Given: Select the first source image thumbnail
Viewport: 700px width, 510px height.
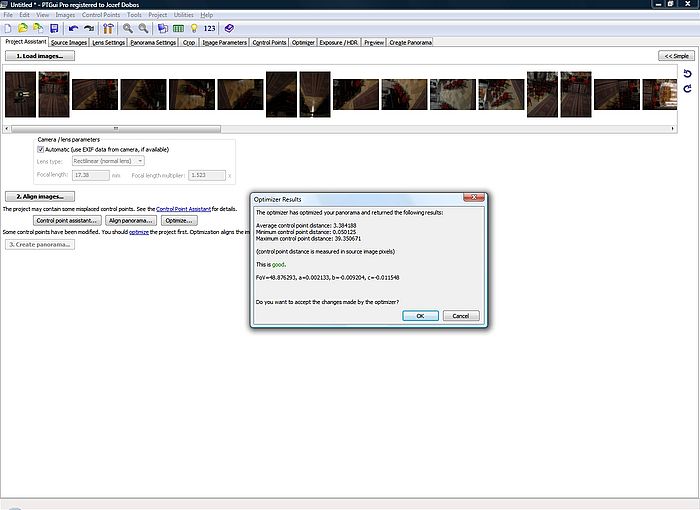Looking at the screenshot, I should point(20,95).
